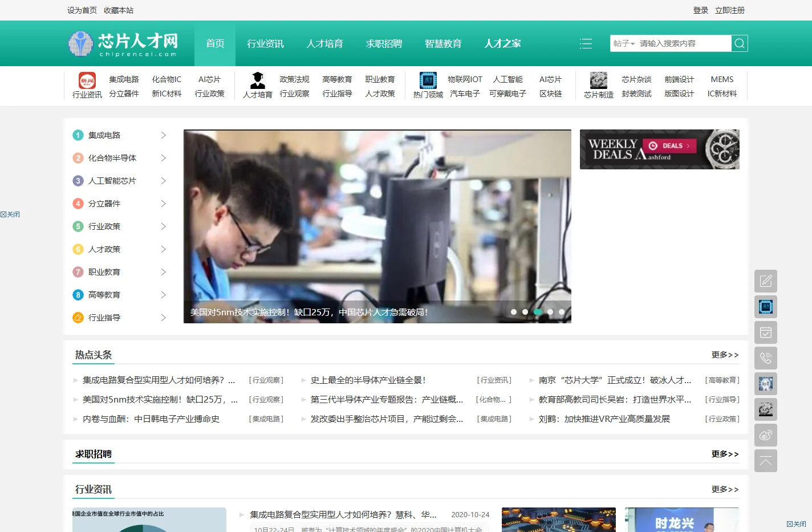Open 更多>> in the 求职招聘 section

click(725, 454)
